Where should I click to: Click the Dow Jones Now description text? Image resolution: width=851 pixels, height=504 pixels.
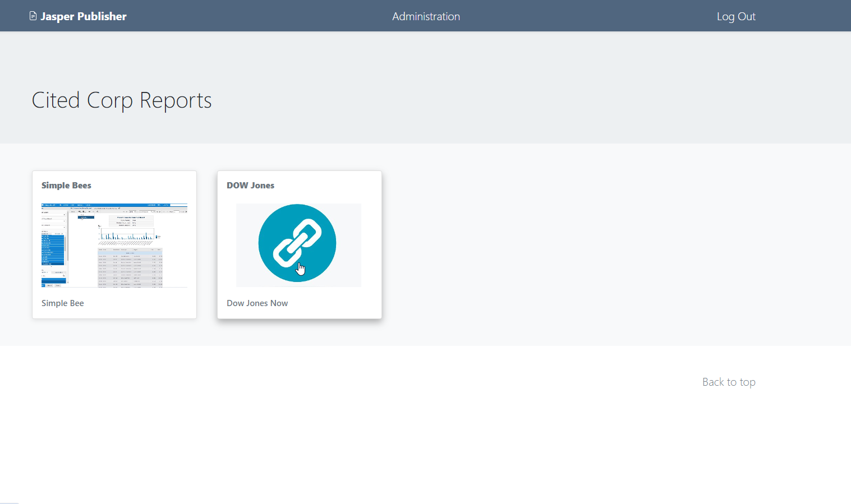[257, 303]
